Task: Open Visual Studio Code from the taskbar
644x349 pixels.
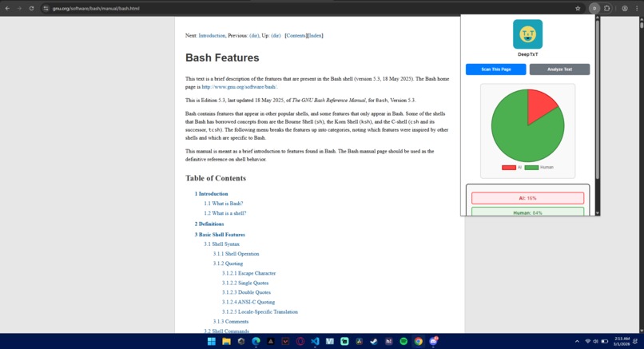Action: point(315,341)
